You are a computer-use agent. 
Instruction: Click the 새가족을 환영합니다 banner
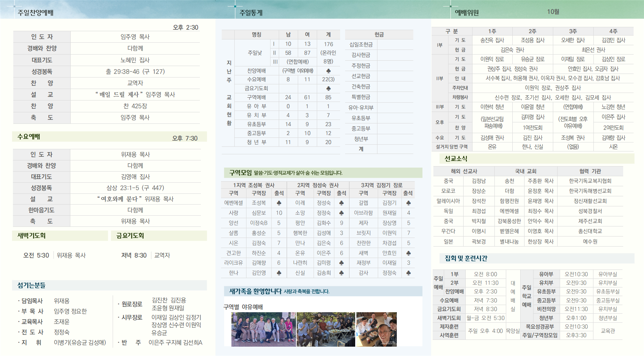[323, 291]
